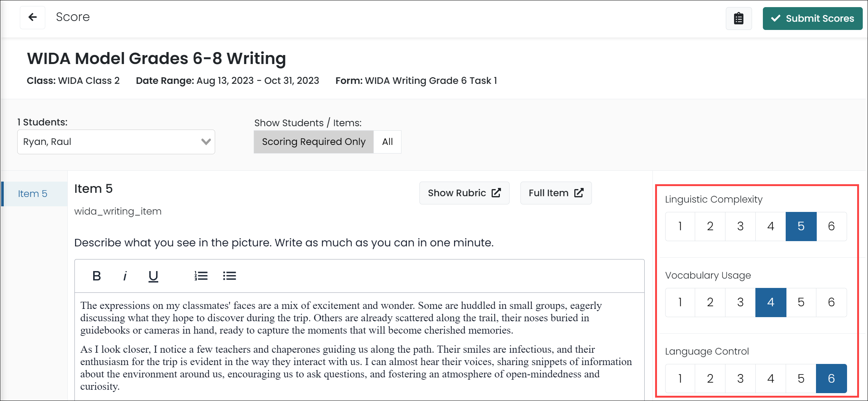
Task: Choose 5 for Linguistic Complexity
Action: click(801, 227)
